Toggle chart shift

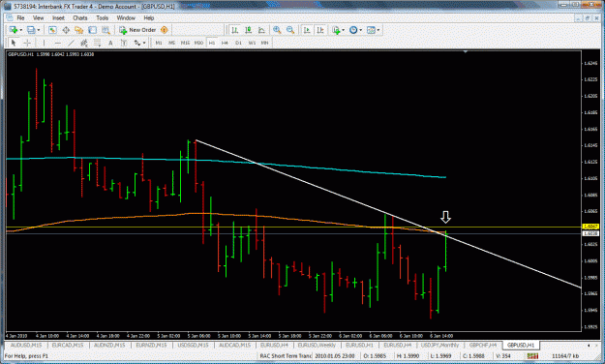click(320, 30)
